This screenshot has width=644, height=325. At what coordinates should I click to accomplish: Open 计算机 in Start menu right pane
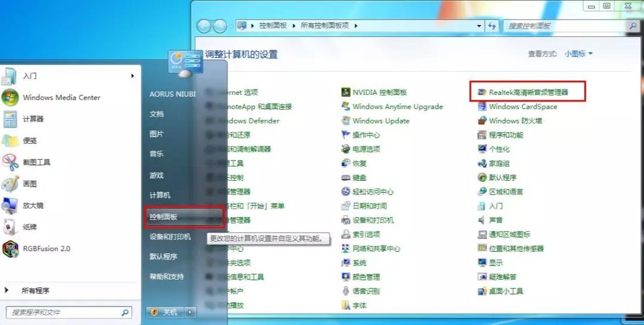pyautogui.click(x=160, y=195)
